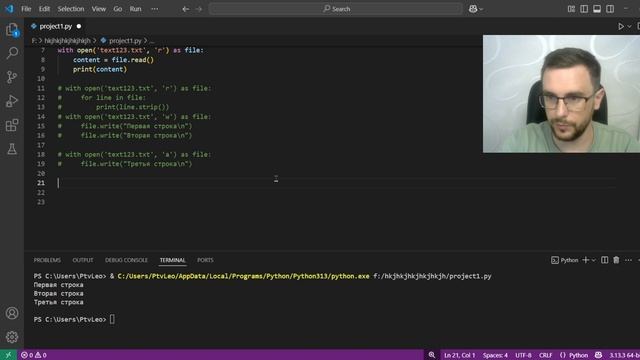Select Python interpreter 3.13.3 64-bit

pos(624,355)
